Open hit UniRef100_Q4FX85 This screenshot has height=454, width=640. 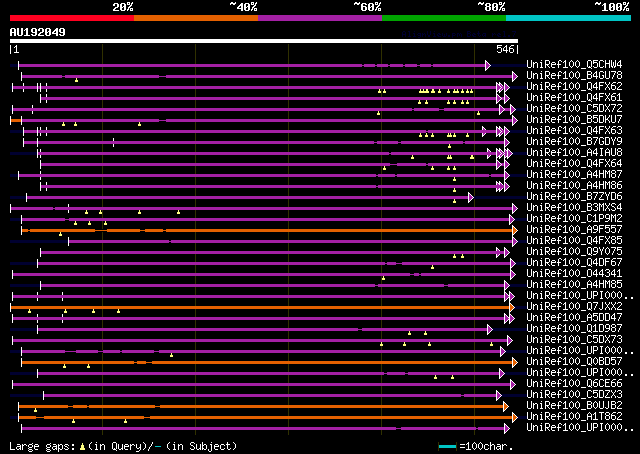click(574, 241)
